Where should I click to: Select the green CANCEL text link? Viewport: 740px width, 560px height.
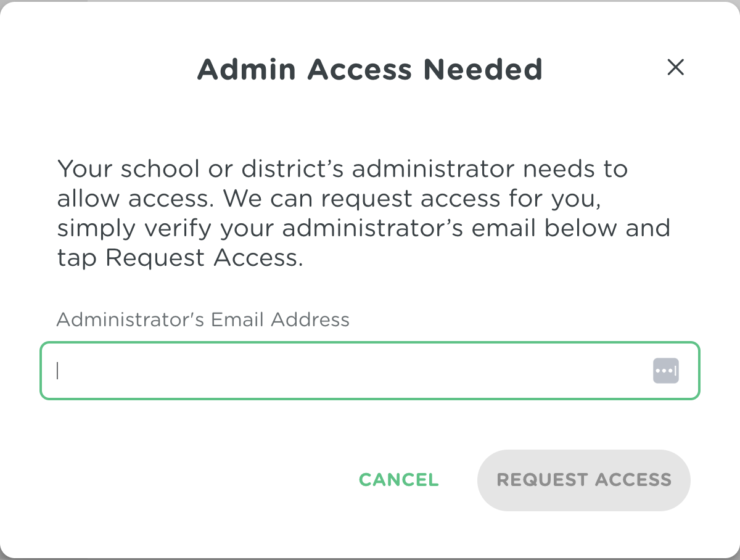pyautogui.click(x=398, y=480)
